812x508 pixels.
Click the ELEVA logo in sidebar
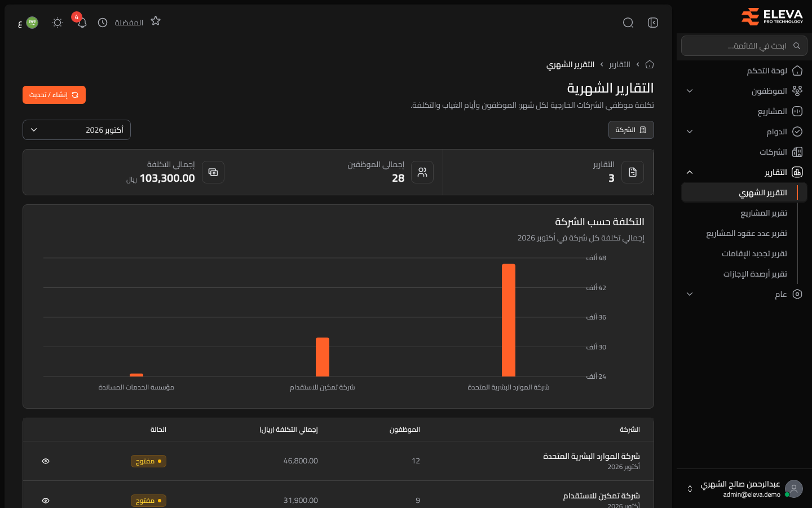772,17
